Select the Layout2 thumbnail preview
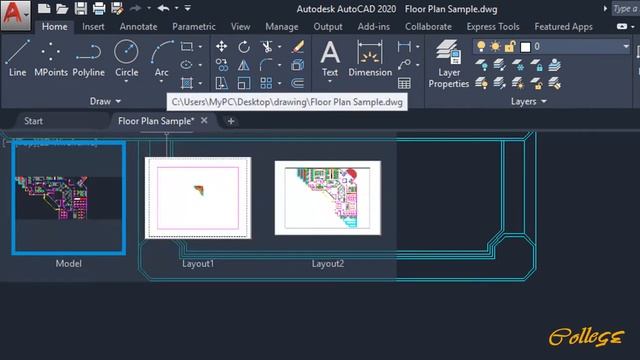 (328, 198)
